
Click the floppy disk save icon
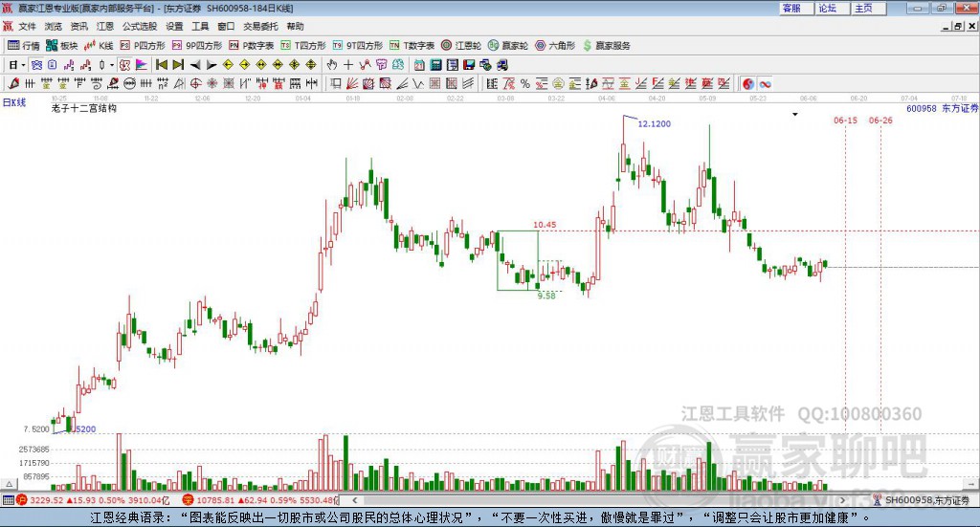point(469,65)
